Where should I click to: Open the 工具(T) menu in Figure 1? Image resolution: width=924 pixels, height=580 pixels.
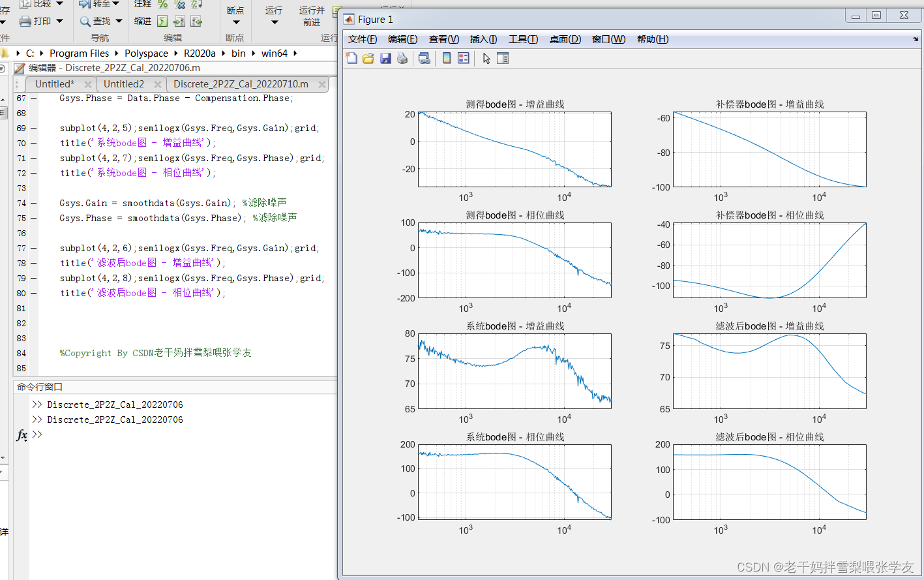tap(524, 39)
